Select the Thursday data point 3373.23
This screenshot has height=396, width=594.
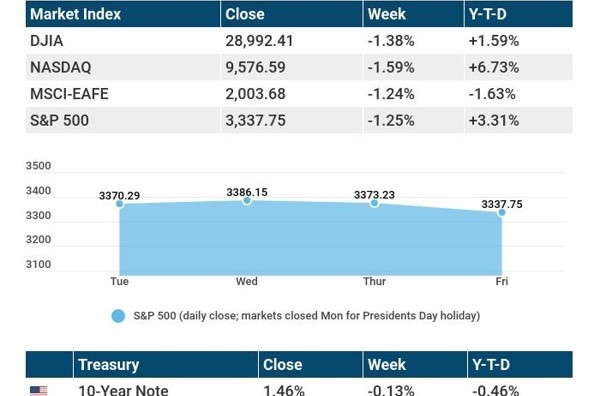[374, 203]
